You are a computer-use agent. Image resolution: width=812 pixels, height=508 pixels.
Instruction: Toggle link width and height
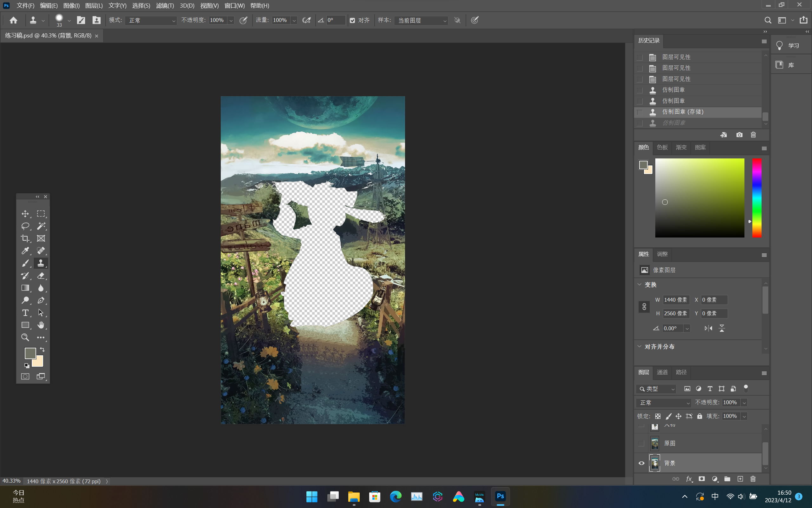pos(644,307)
